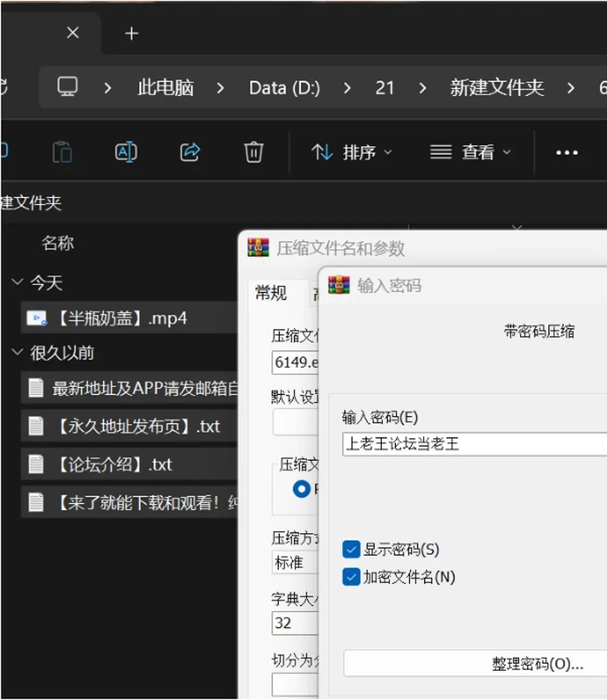Screen dimensions: 607x700
Task: Click document icon of 【来了就能下载和观看 file
Action: 36,502
